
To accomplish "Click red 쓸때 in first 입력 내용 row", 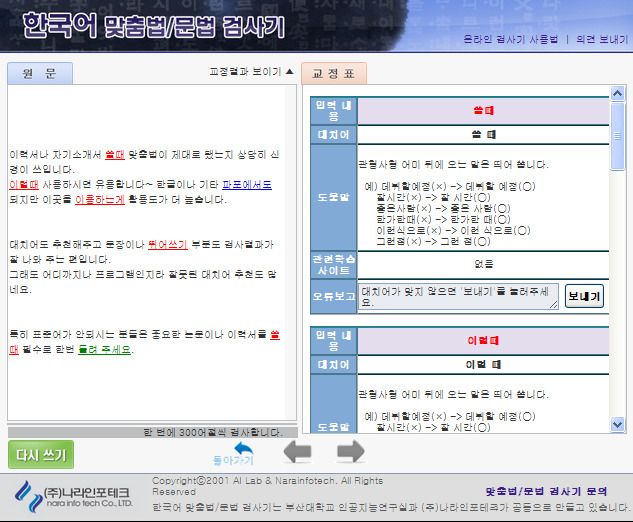I will pos(483,110).
